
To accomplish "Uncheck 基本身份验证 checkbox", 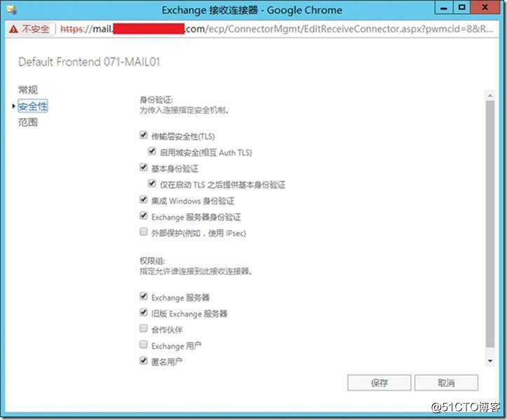I will [x=144, y=168].
